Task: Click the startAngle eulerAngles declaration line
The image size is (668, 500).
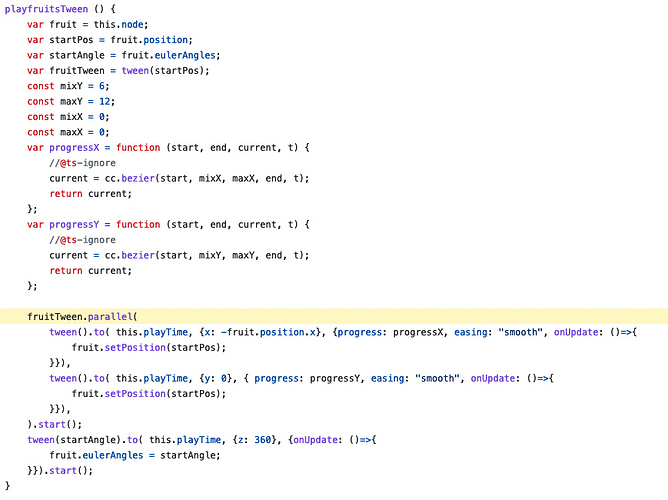Action: tap(124, 55)
